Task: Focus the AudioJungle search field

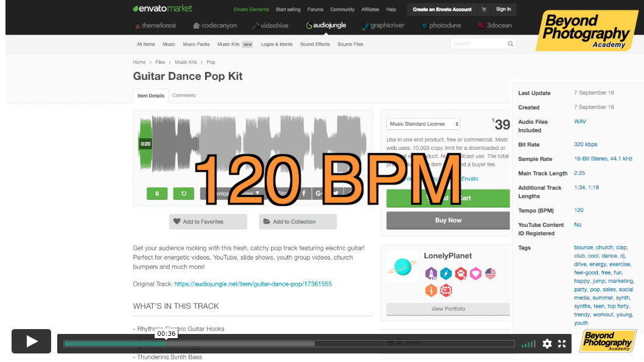Action: (x=479, y=44)
